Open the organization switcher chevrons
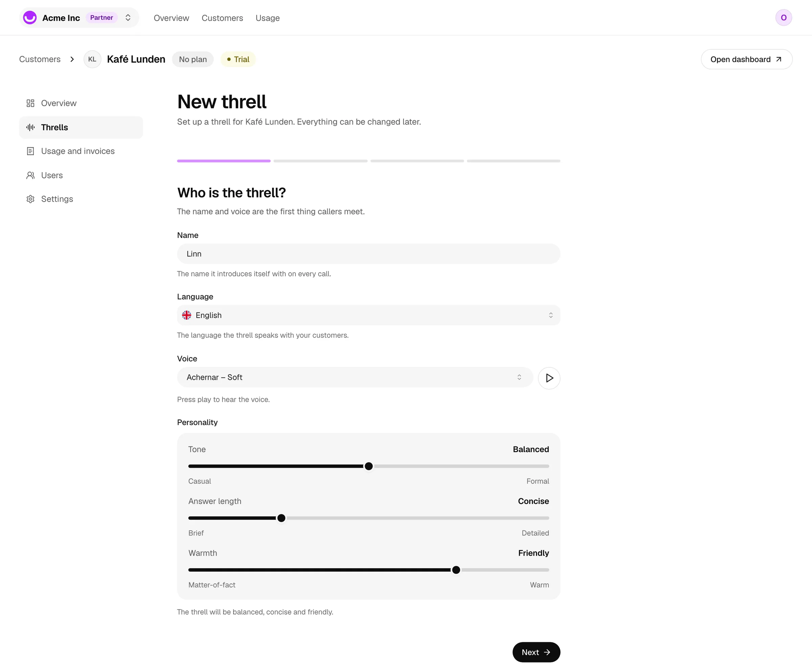 click(x=128, y=18)
